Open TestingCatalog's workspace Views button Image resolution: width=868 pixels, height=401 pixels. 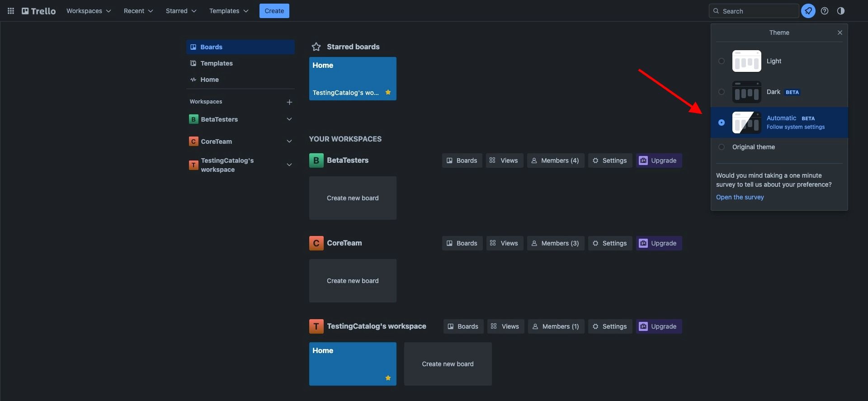coord(505,326)
